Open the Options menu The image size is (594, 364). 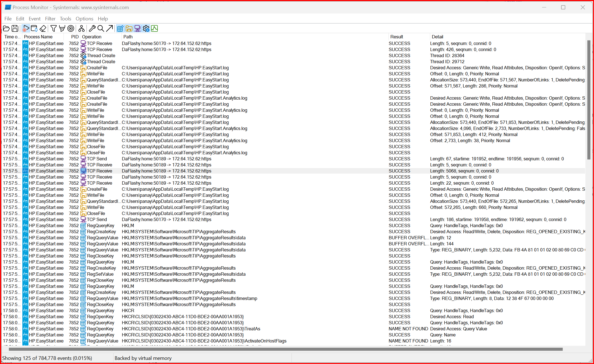(x=84, y=19)
